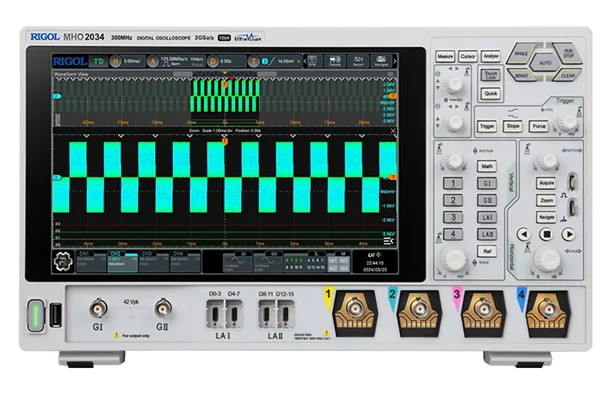The width and height of the screenshot is (600, 400).
Task: Open the H horizontal timebase menu on screen
Action: (x=128, y=61)
